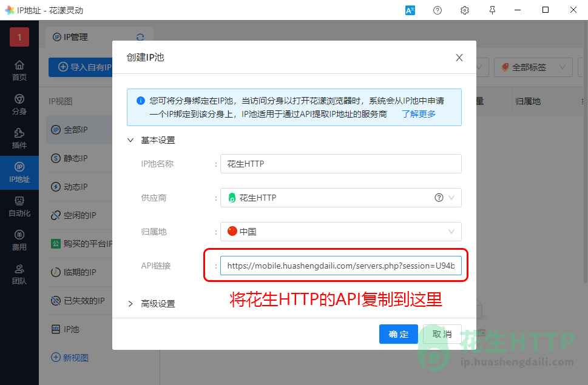Open the 全部标签 filter dropdown

(533, 67)
